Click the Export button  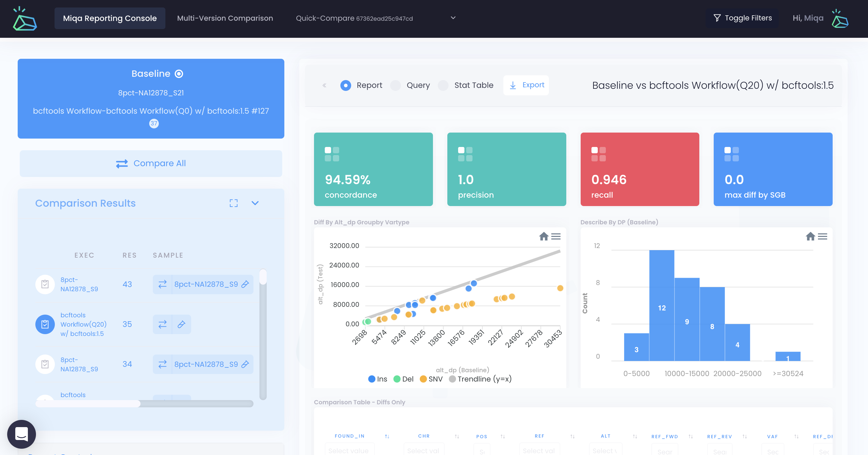(526, 85)
